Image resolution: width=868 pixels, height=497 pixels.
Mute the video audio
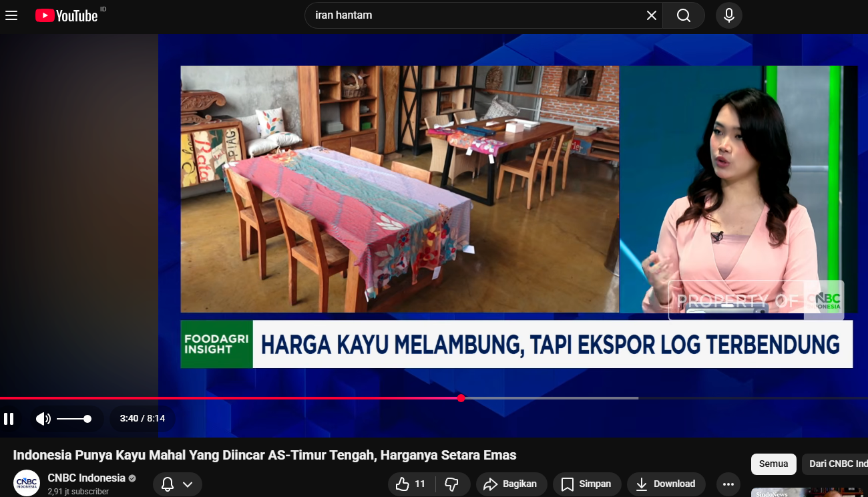(43, 419)
